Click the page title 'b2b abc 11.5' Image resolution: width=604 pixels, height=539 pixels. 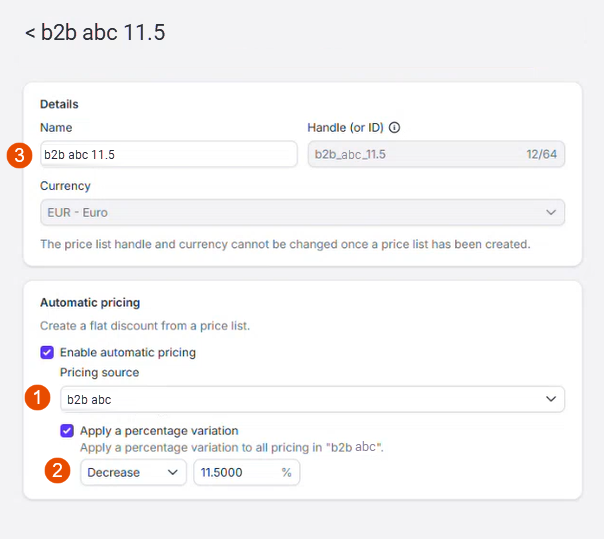[103, 32]
